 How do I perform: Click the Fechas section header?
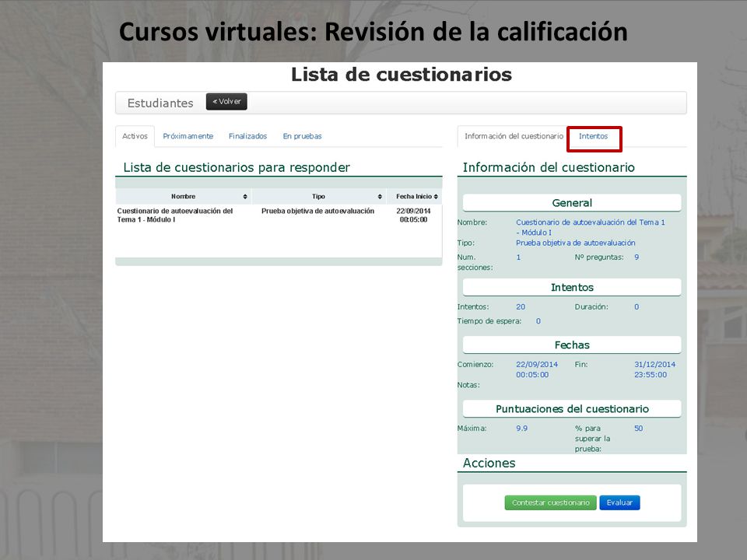click(572, 345)
